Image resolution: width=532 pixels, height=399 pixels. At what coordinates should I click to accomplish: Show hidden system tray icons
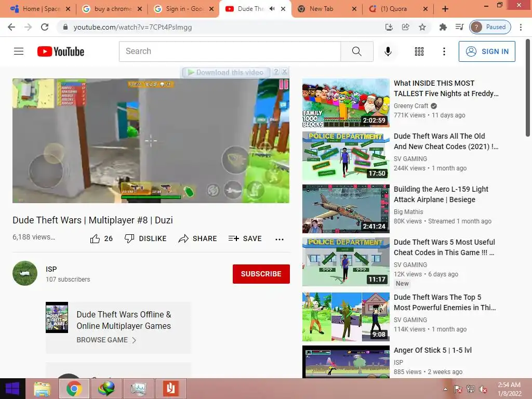[445, 389]
